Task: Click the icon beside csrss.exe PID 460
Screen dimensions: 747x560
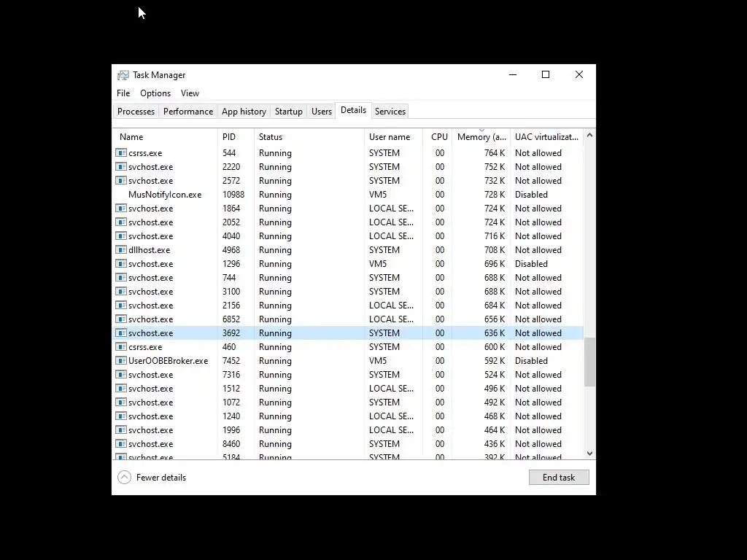Action: [121, 346]
